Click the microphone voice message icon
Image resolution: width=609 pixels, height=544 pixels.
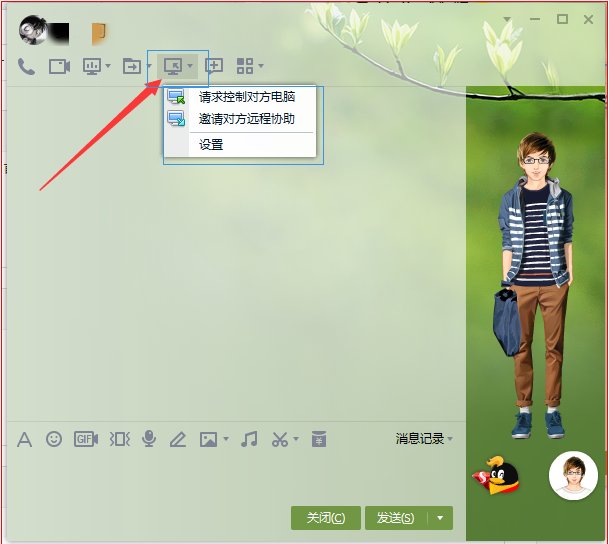pyautogui.click(x=149, y=439)
